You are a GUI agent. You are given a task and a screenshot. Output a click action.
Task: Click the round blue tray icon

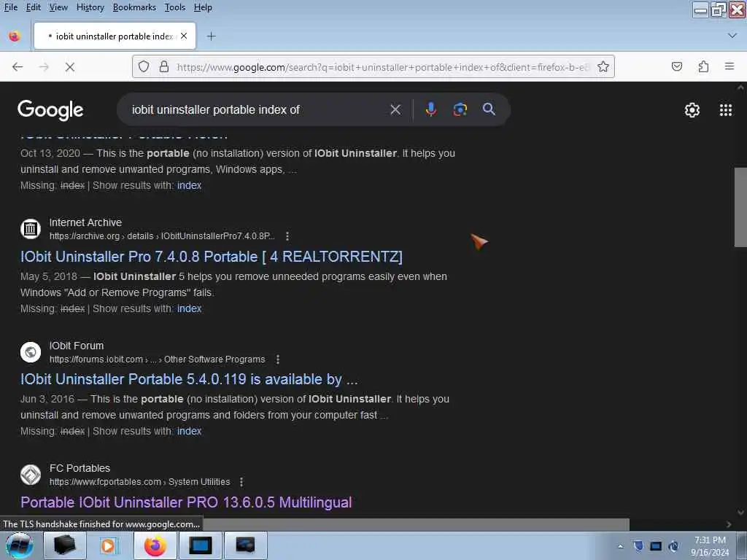[x=673, y=546]
